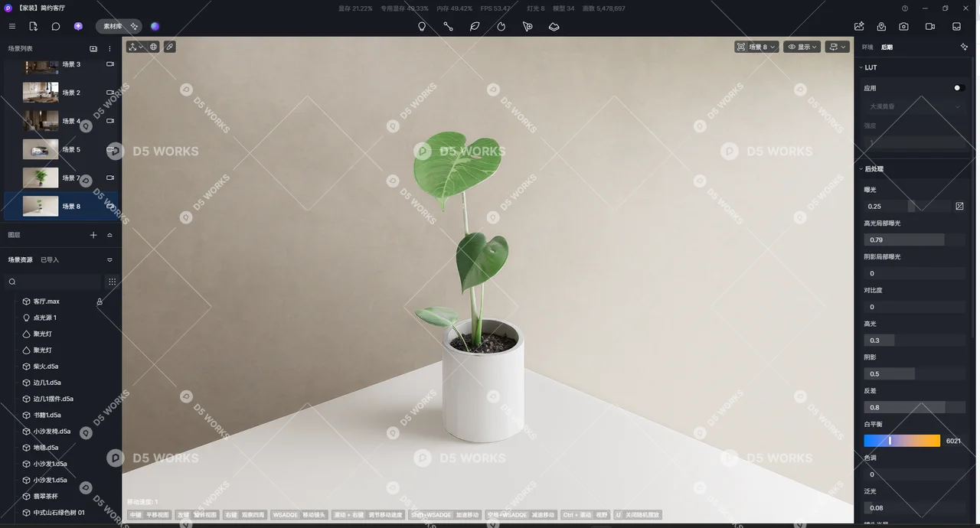980x528 pixels.
Task: Add a new scene icon
Action: pyautogui.click(x=93, y=48)
